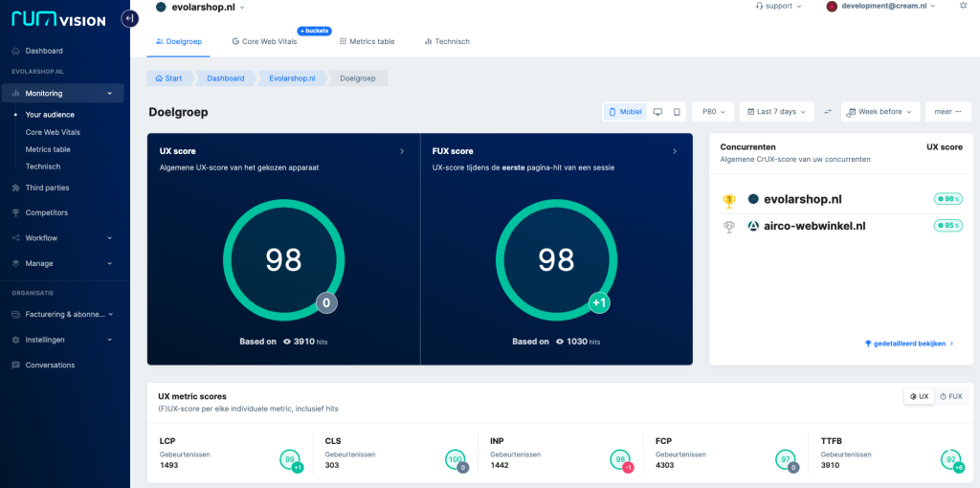Viewport: 980px width, 488px height.
Task: Go to Start breadcrumb
Action: [169, 78]
